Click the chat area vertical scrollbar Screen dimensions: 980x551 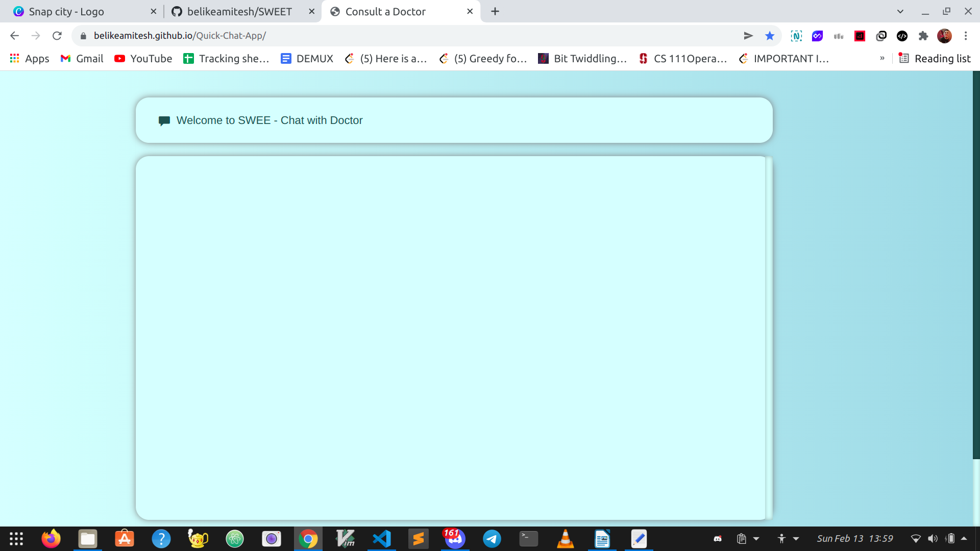pyautogui.click(x=769, y=337)
